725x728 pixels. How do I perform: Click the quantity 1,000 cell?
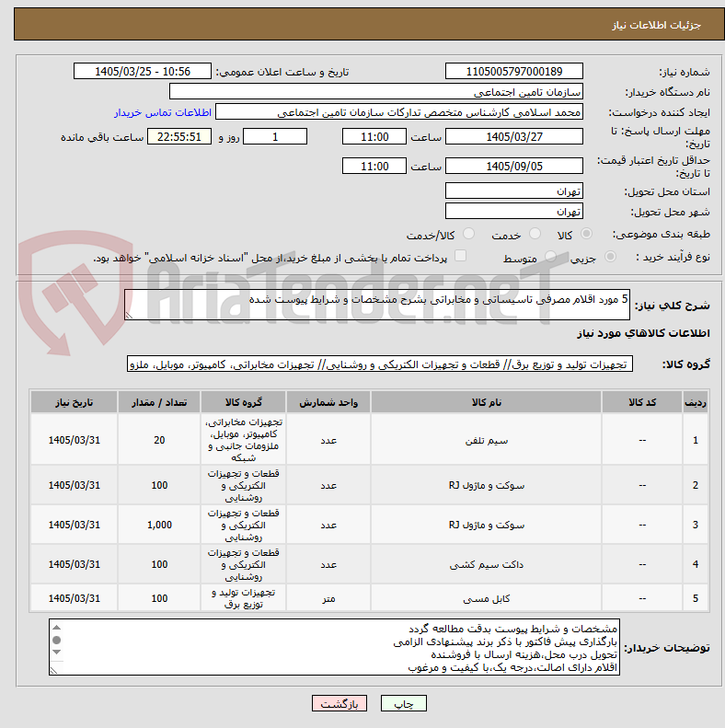pyautogui.click(x=159, y=525)
